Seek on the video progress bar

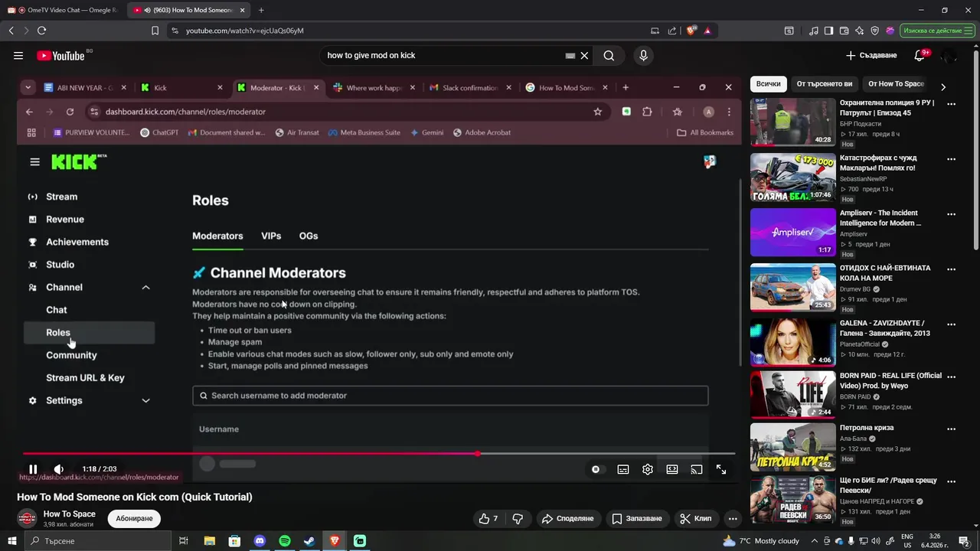click(379, 454)
